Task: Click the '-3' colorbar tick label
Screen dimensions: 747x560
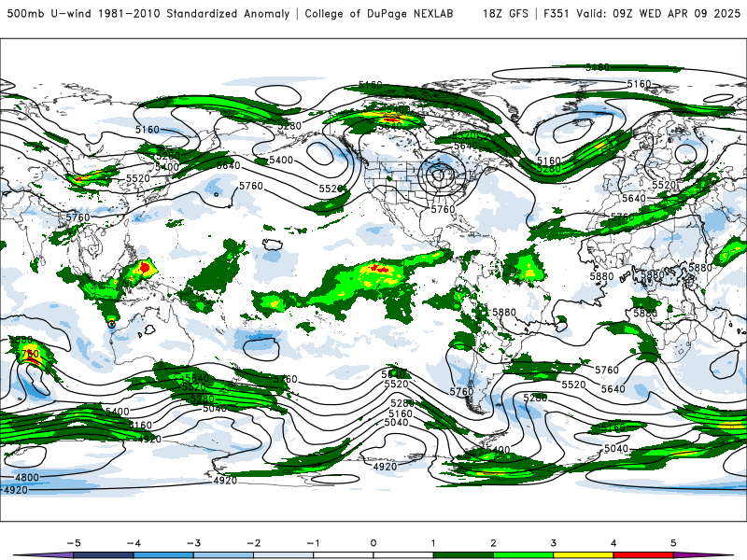Action: 193,543
